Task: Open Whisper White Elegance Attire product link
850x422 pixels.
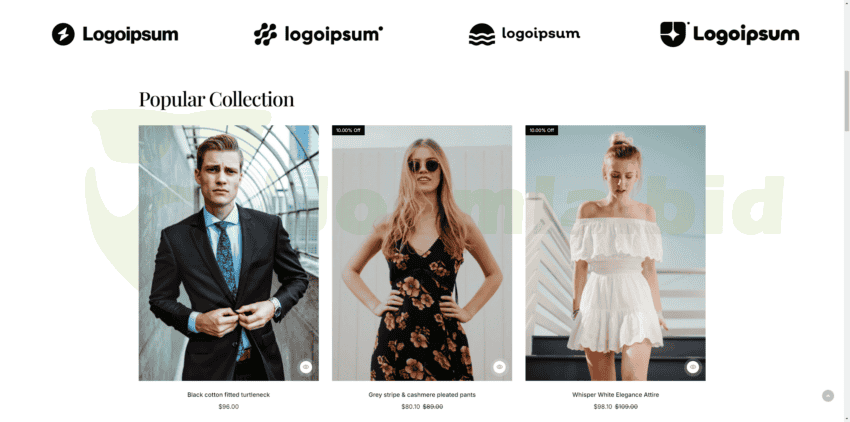Action: 615,395
